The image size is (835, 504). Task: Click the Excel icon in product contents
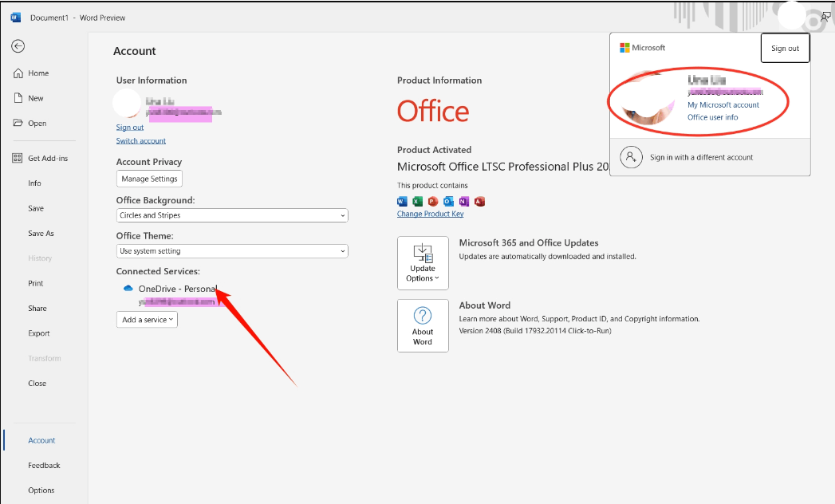click(417, 202)
